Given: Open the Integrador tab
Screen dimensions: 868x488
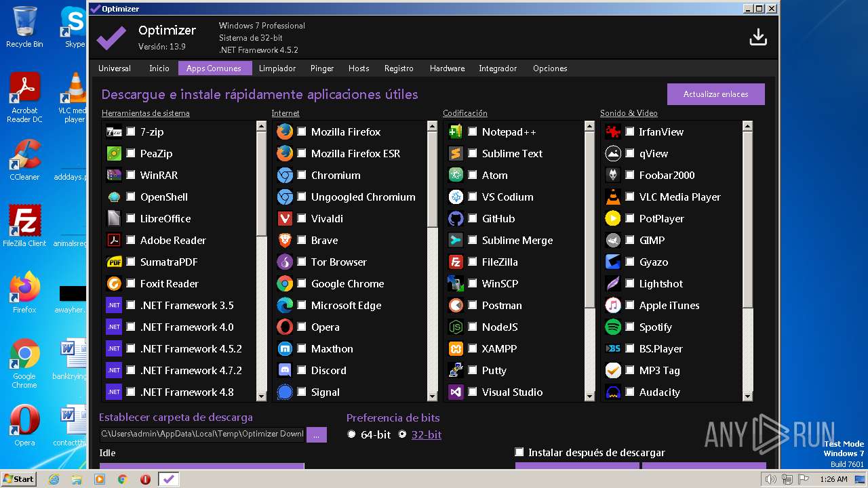Looking at the screenshot, I should (x=498, y=68).
